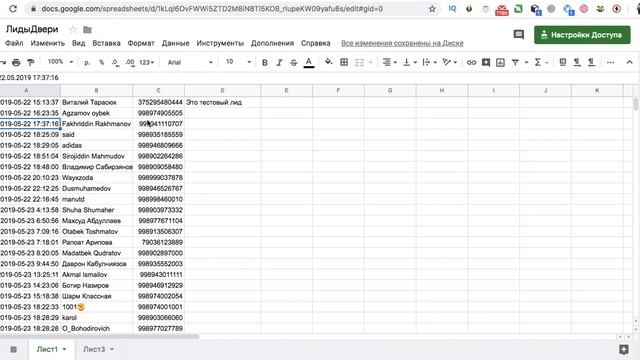Open the Вставка menu
This screenshot has width=640, height=360.
(x=106, y=43)
